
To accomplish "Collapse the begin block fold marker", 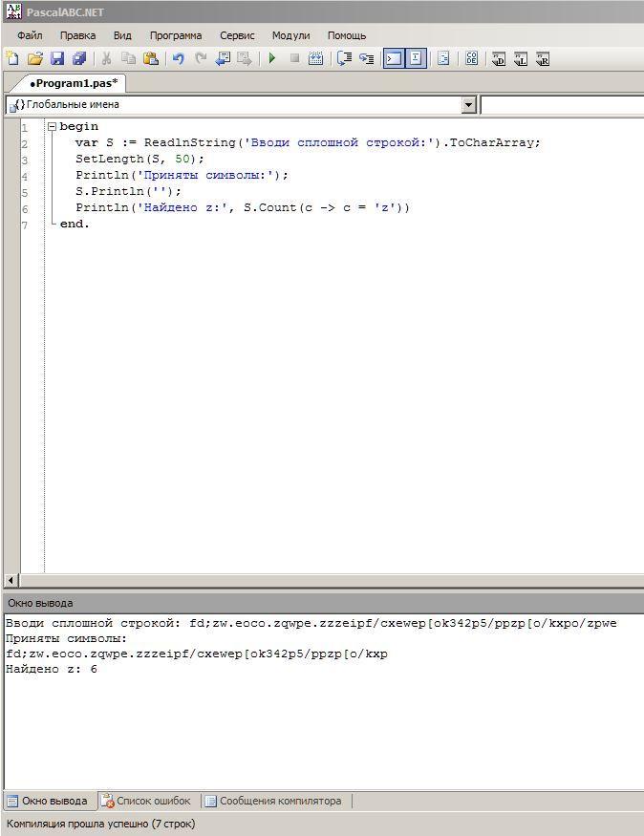I will pyautogui.click(x=52, y=127).
